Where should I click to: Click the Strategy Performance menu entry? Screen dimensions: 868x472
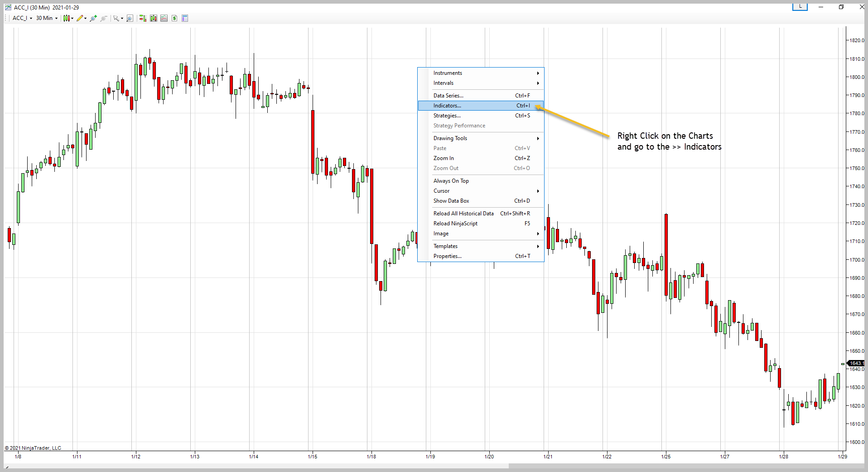click(x=481, y=126)
